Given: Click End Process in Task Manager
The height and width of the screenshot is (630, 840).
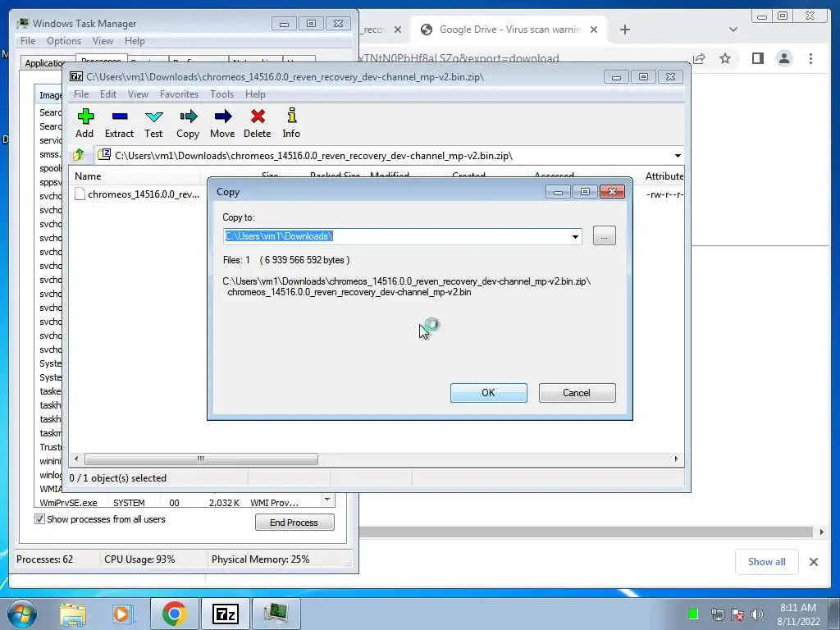Looking at the screenshot, I should click(294, 523).
